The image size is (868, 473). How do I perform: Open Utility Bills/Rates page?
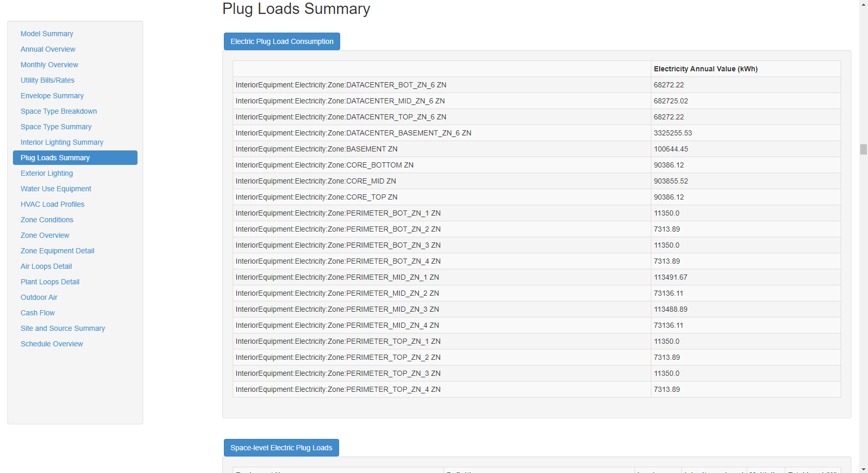point(48,80)
